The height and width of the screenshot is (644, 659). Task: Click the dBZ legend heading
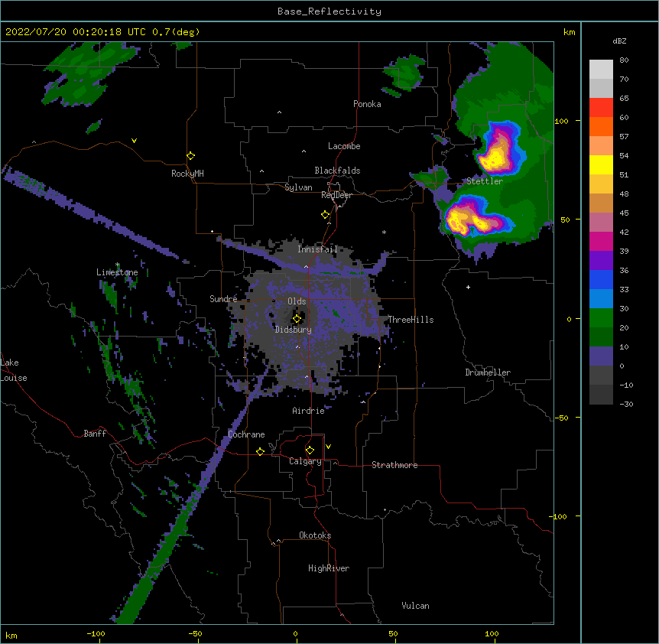[x=619, y=41]
